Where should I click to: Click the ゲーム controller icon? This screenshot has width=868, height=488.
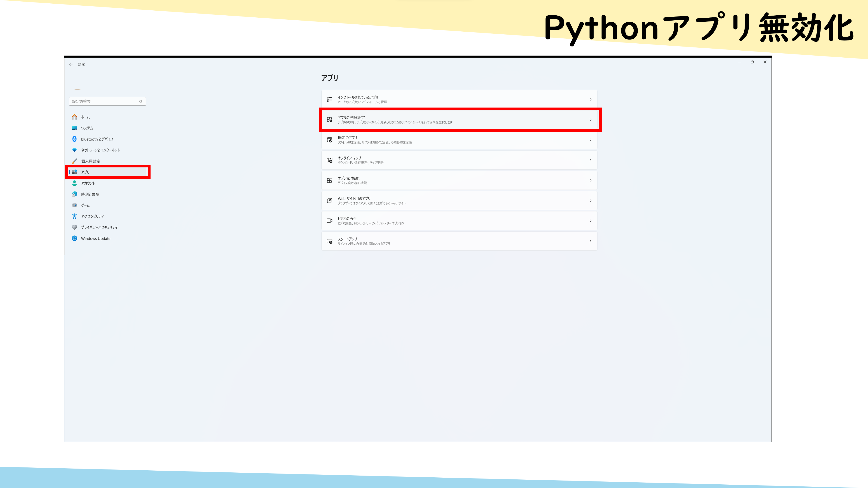(74, 205)
